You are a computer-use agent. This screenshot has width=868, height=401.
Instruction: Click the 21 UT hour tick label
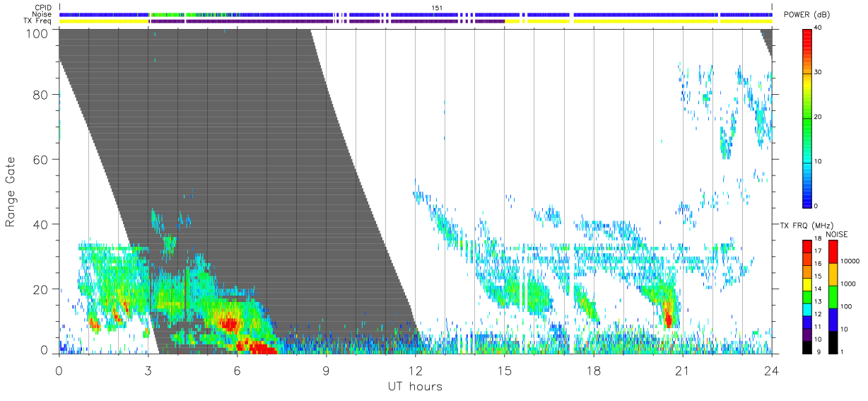pyautogui.click(x=682, y=371)
